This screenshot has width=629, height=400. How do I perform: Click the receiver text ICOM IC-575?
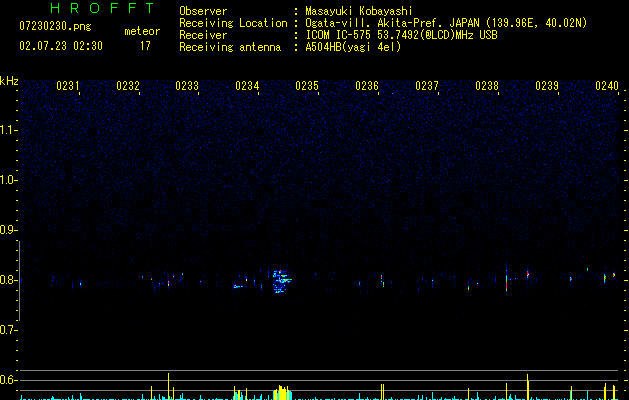click(x=339, y=35)
